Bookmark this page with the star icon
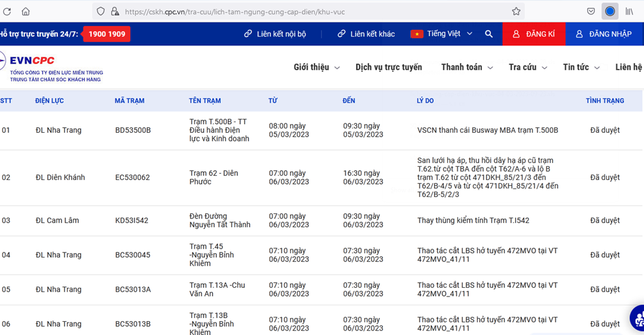The width and height of the screenshot is (644, 335). (x=516, y=11)
